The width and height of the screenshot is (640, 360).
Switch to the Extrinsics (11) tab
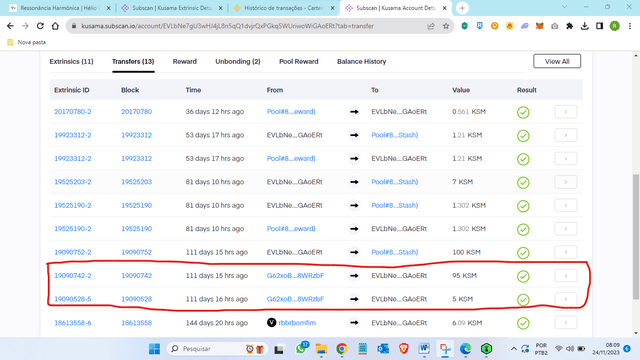click(x=71, y=62)
